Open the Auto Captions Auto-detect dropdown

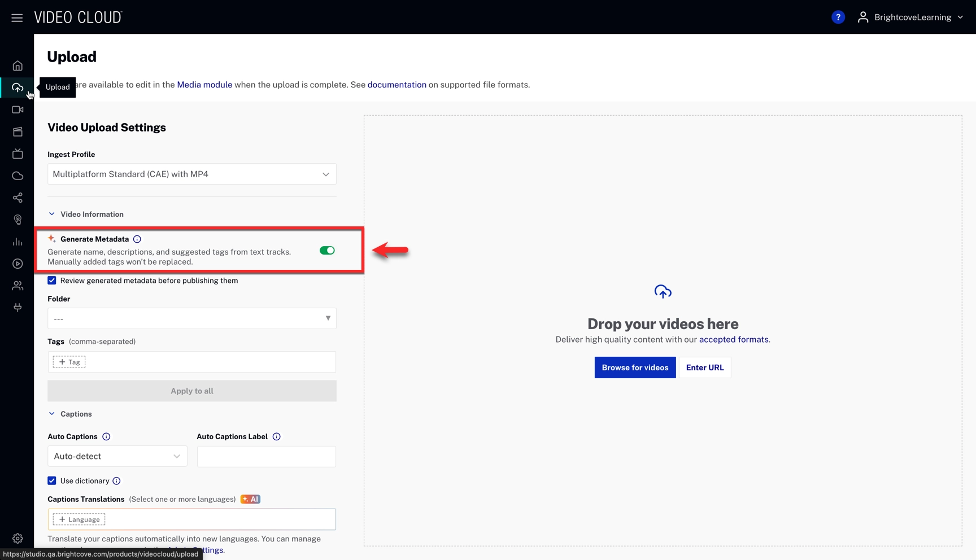pyautogui.click(x=117, y=456)
